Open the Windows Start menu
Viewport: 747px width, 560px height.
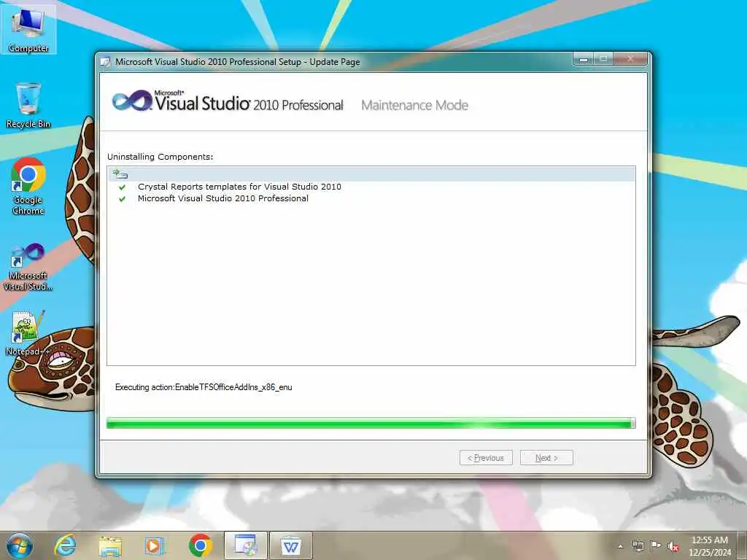point(20,545)
